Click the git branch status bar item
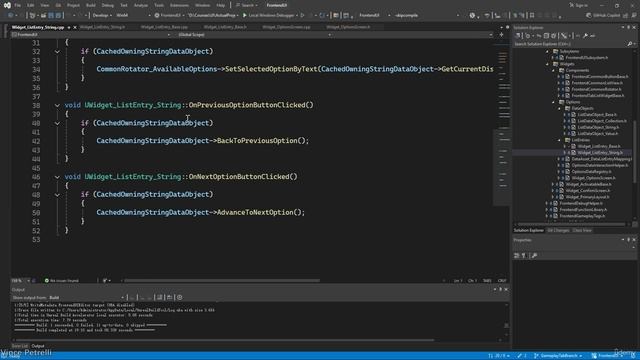 tap(558, 356)
